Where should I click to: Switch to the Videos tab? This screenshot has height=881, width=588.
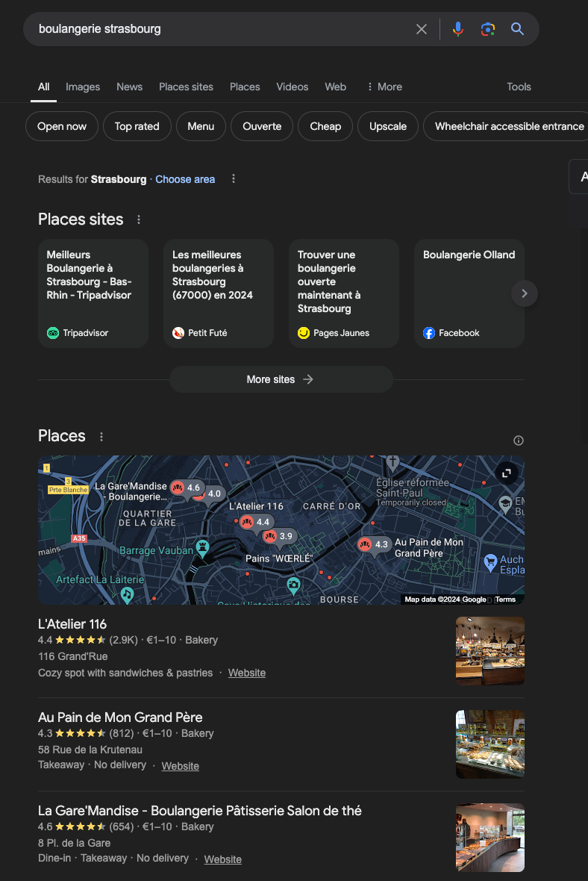pyautogui.click(x=292, y=87)
